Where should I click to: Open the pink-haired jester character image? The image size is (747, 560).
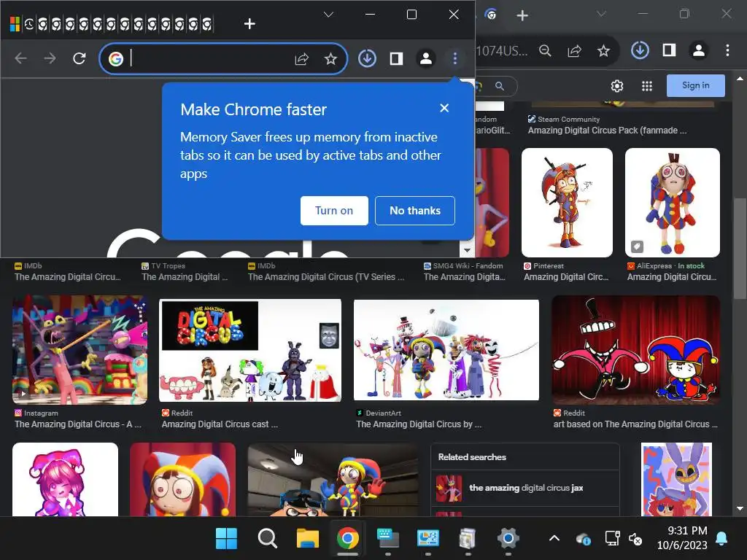(x=65, y=479)
